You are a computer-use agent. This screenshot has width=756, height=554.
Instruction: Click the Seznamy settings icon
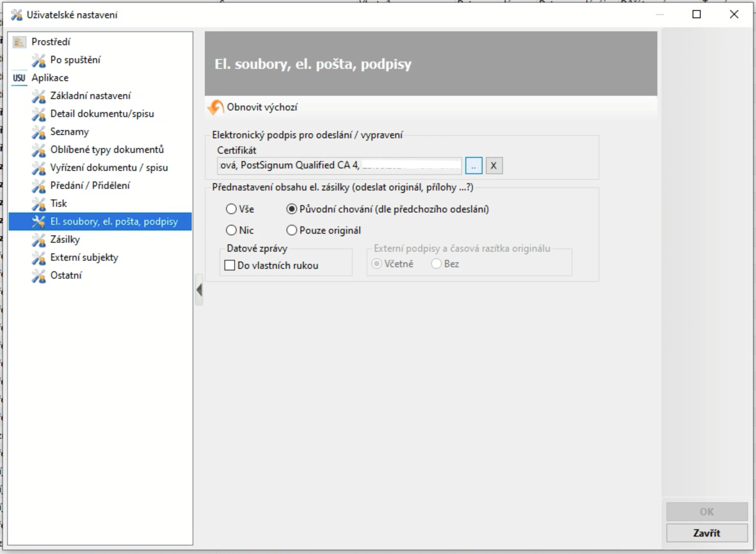pos(39,132)
